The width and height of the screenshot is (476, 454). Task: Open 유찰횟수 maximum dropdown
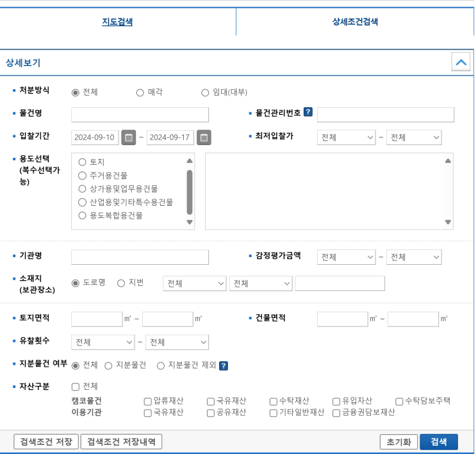pos(177,342)
